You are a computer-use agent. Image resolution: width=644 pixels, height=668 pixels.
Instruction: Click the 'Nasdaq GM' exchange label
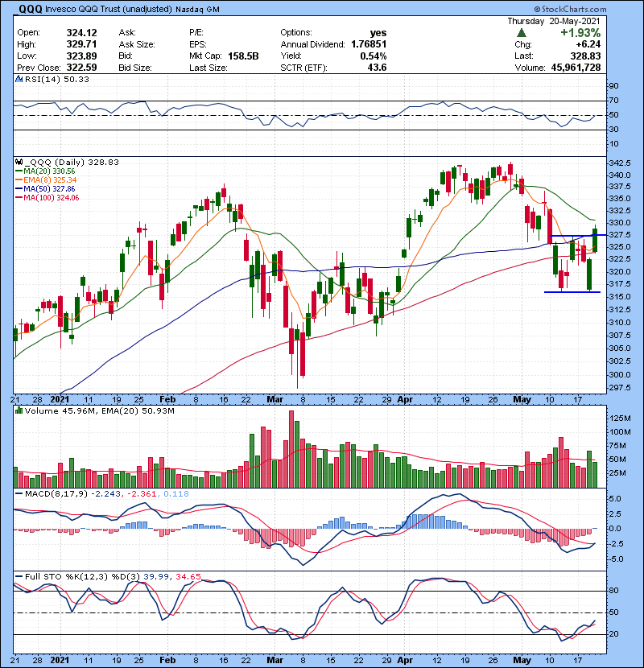tap(197, 10)
